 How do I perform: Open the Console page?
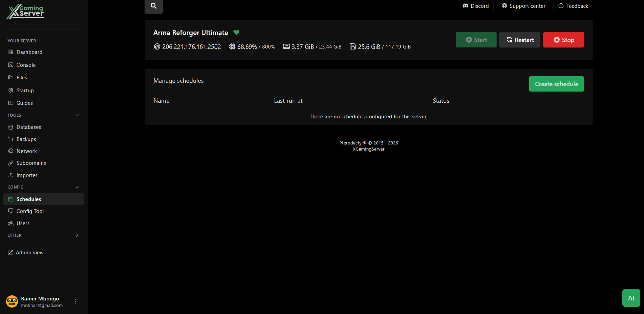tap(26, 65)
